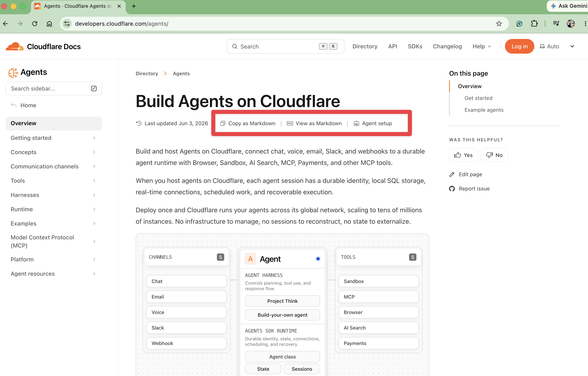Open Directory in top navigation

365,46
